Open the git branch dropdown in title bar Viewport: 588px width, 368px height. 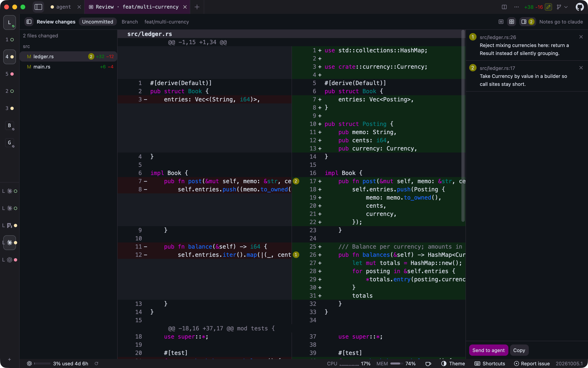pos(562,7)
